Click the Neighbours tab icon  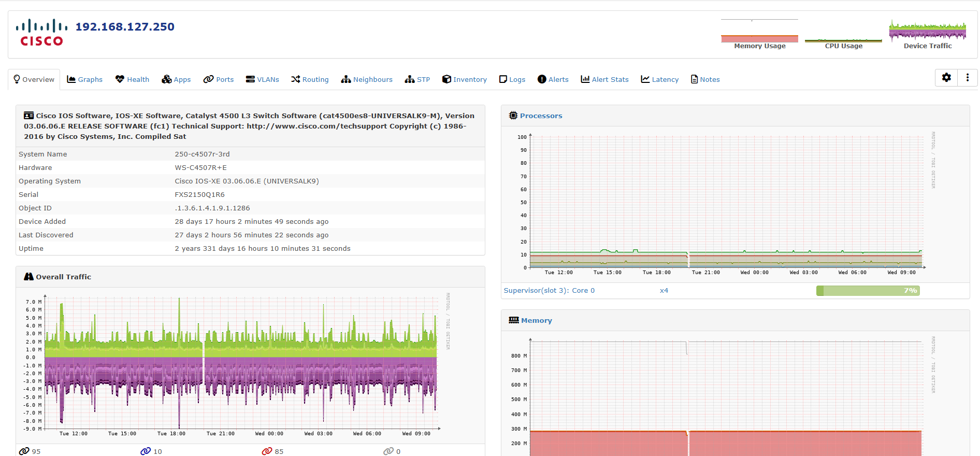346,79
